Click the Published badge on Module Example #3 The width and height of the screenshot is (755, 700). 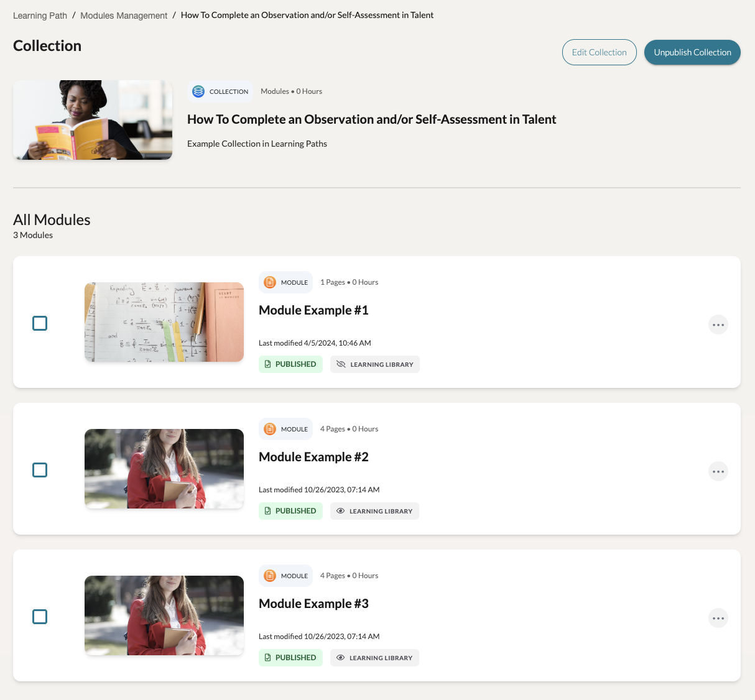290,658
